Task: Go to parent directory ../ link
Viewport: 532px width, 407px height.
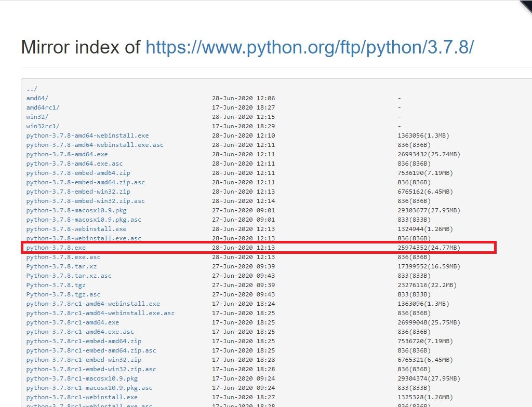Action: (32, 89)
